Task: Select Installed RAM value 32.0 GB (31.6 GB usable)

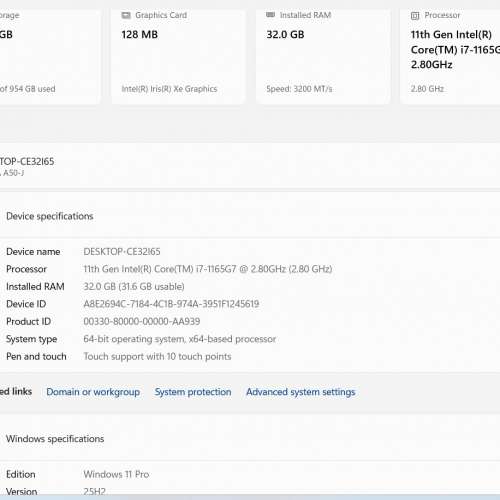Action: click(x=134, y=287)
